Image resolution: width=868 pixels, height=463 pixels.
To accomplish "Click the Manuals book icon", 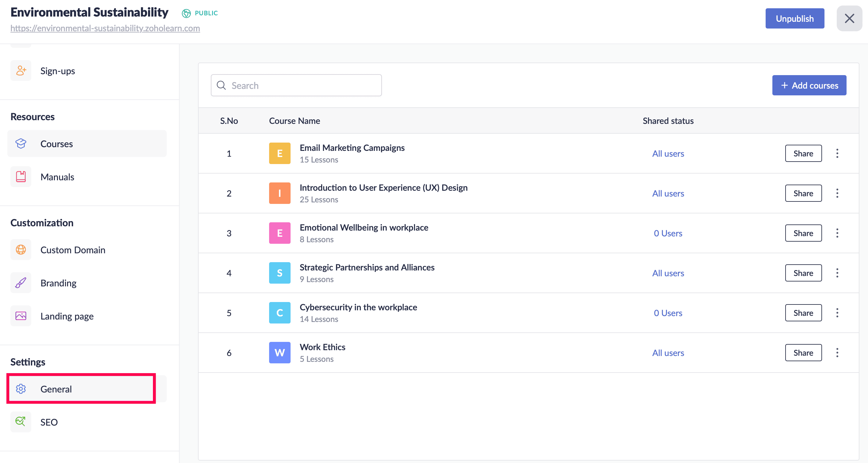I will 21,177.
